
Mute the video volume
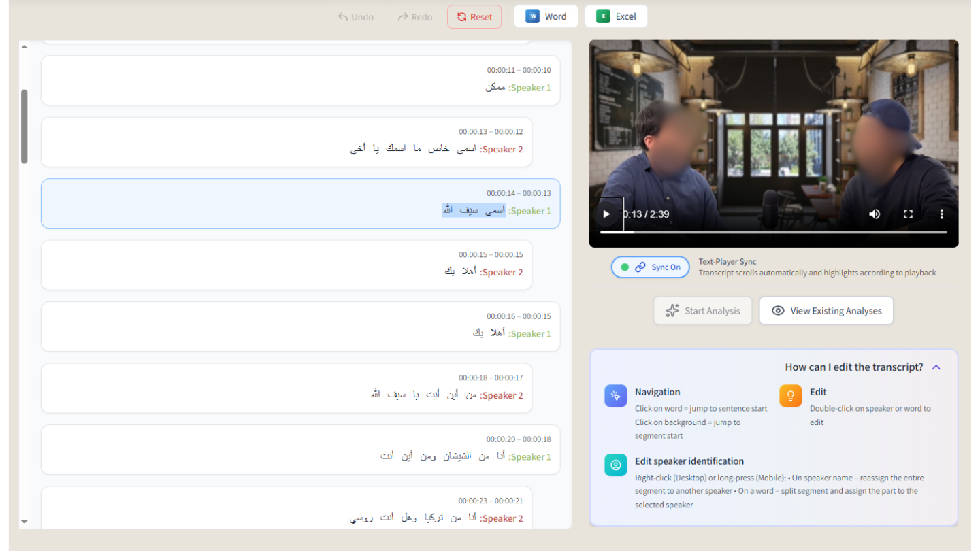click(875, 214)
